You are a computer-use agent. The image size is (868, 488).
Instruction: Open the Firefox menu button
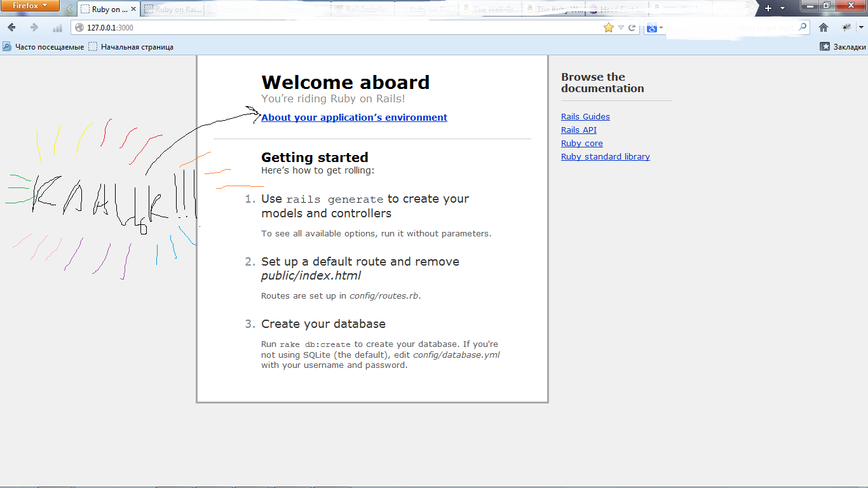(30, 6)
